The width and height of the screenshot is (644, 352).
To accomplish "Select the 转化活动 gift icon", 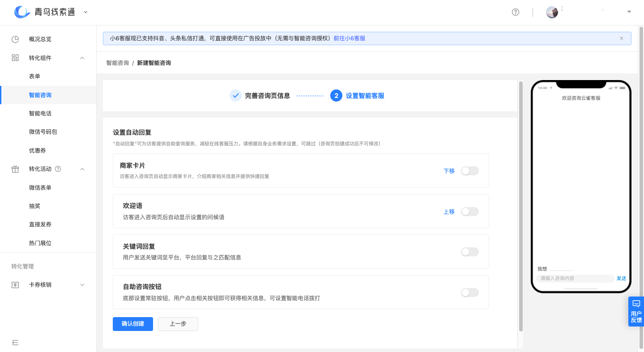I will 15,169.
